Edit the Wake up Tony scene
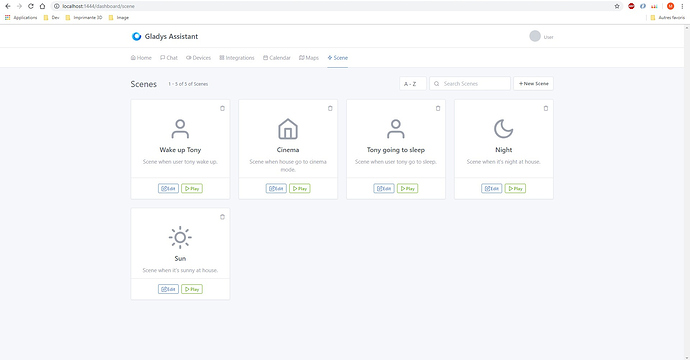Viewport: 690px width, 360px height. 169,188
